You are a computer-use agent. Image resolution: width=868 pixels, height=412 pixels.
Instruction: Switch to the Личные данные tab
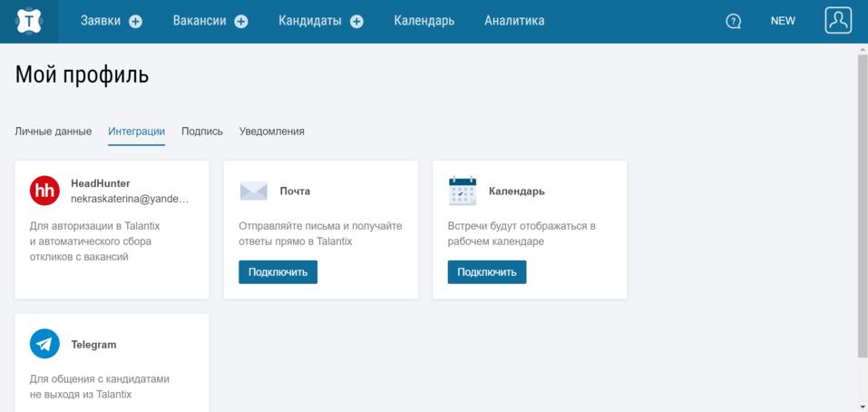point(54,132)
